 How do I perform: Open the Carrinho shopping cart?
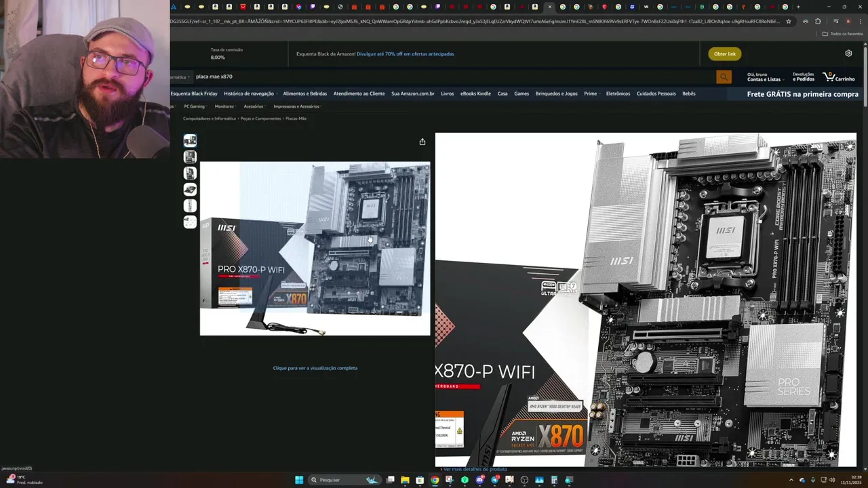point(839,77)
